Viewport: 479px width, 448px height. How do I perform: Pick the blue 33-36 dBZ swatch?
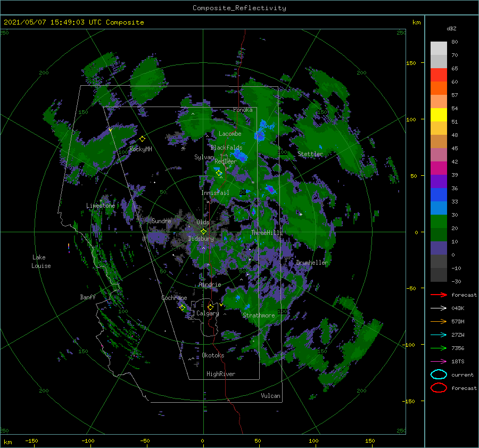tap(439, 195)
